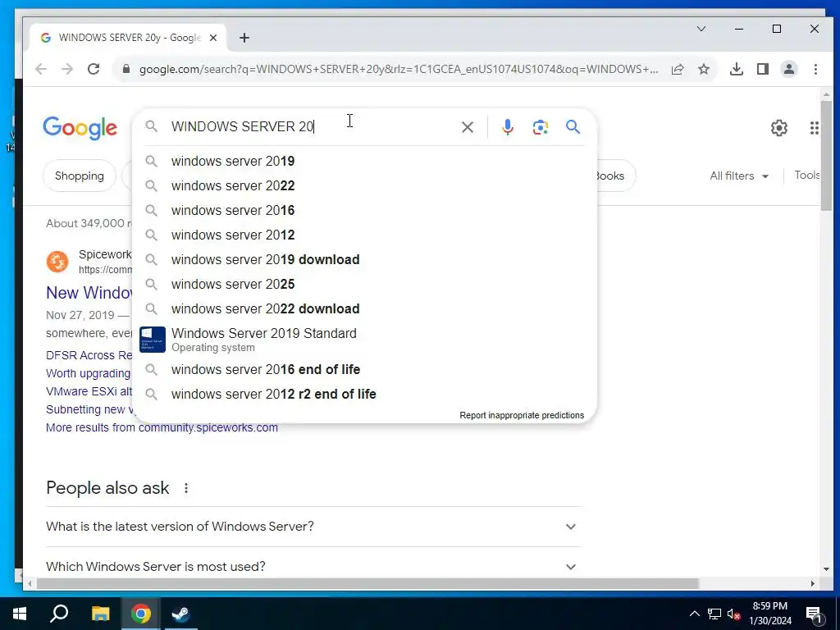This screenshot has width=840, height=630.
Task: Select Windows Server 2019 Standard entity suggestion
Action: pyautogui.click(x=364, y=340)
